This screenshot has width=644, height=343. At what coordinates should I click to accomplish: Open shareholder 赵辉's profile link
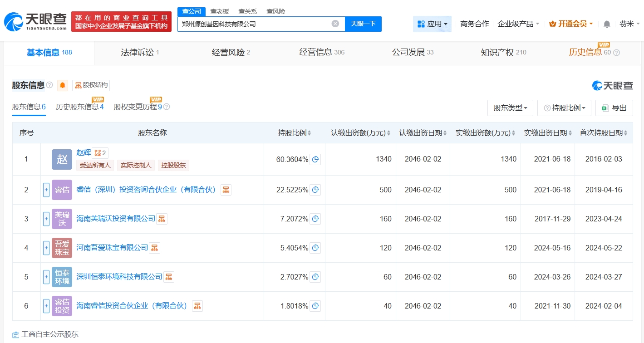pos(84,153)
